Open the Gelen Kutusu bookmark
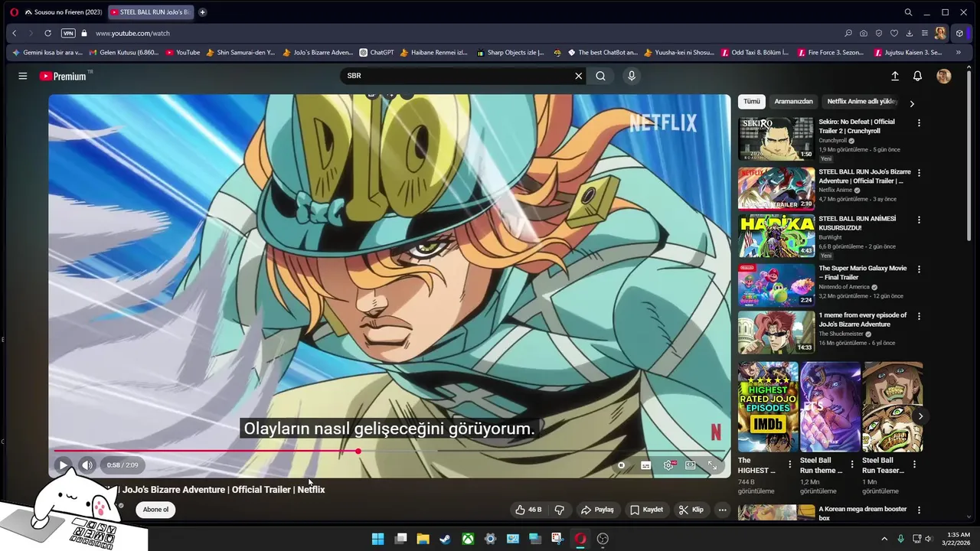 pos(124,53)
